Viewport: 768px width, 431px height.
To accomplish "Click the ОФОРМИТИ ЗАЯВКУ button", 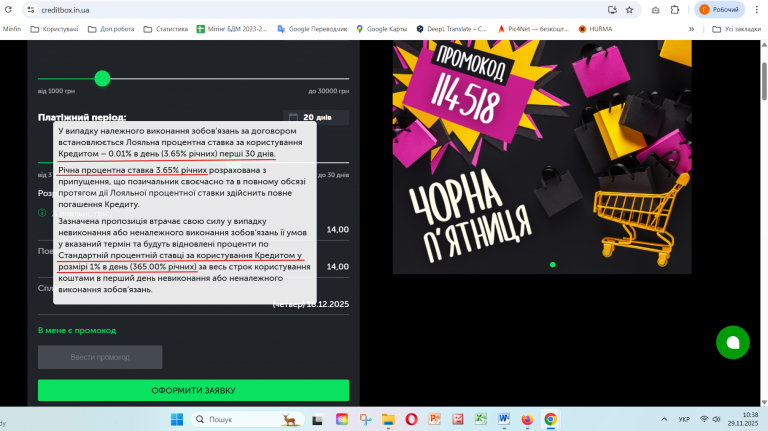I will point(193,390).
